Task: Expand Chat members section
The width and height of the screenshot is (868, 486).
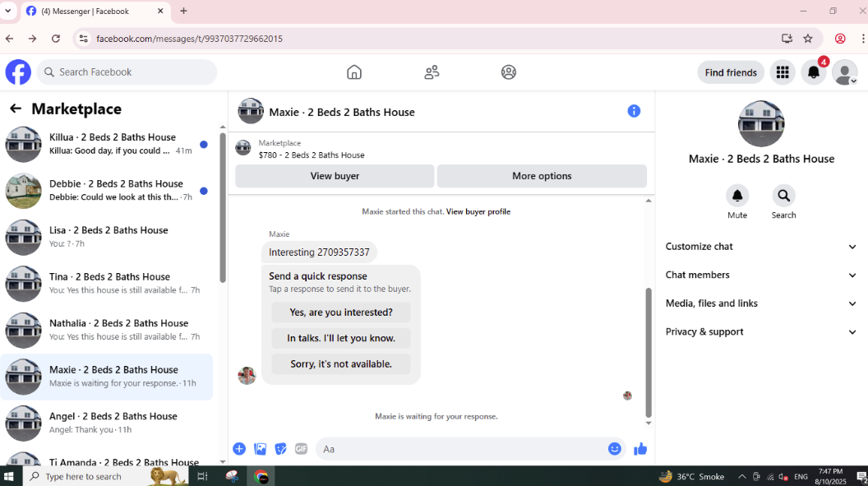Action: pos(761,275)
